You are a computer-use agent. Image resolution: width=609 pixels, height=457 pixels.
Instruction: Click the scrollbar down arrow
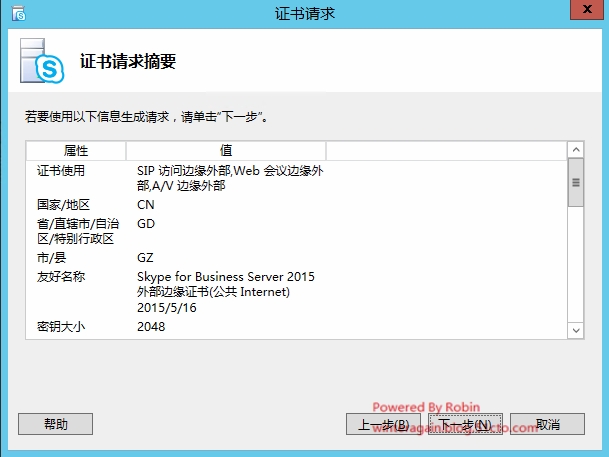pyautogui.click(x=576, y=330)
